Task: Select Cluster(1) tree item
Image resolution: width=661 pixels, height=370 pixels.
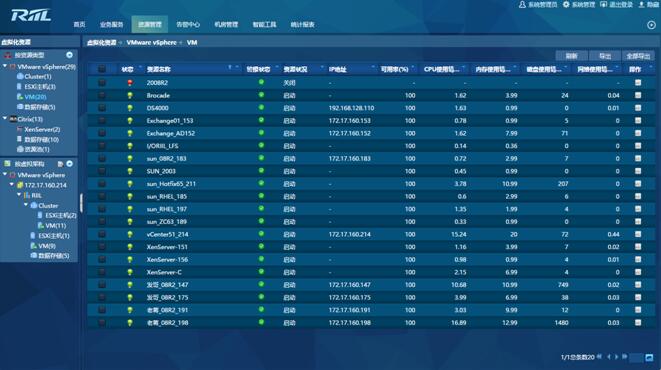Action: coord(38,76)
